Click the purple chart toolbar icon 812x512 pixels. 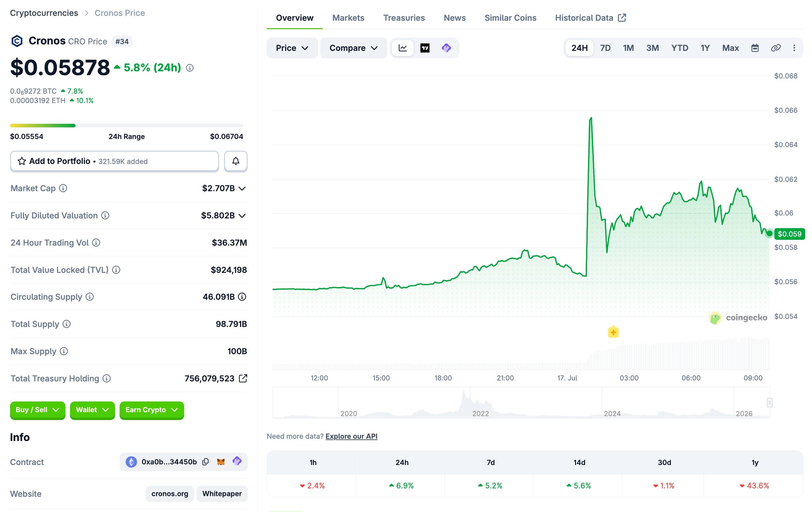tap(446, 48)
